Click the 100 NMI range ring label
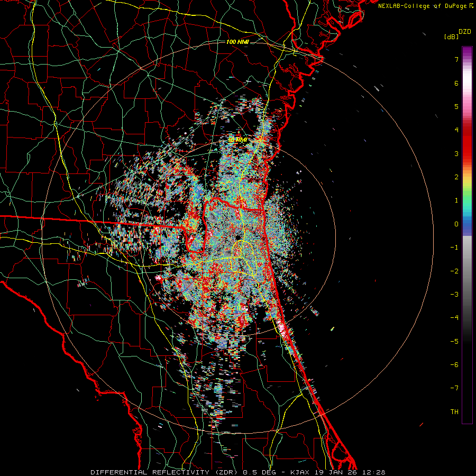This screenshot has height=476, width=476. click(x=237, y=42)
